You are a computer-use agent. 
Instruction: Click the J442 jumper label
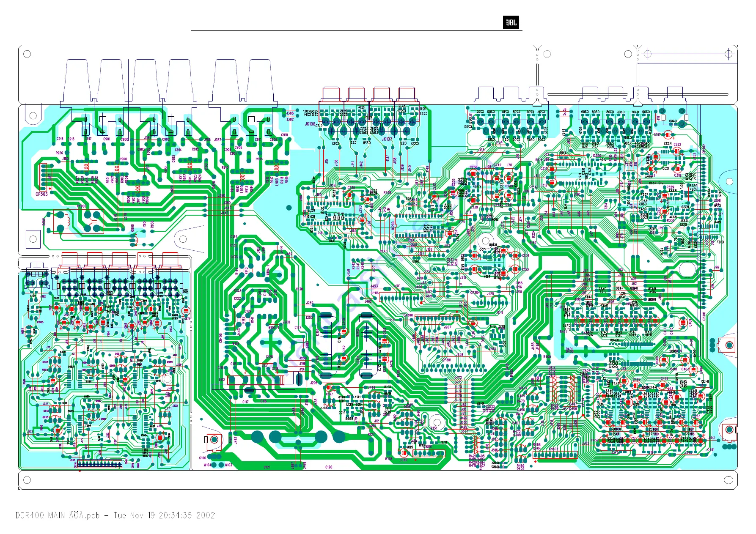tap(225, 213)
